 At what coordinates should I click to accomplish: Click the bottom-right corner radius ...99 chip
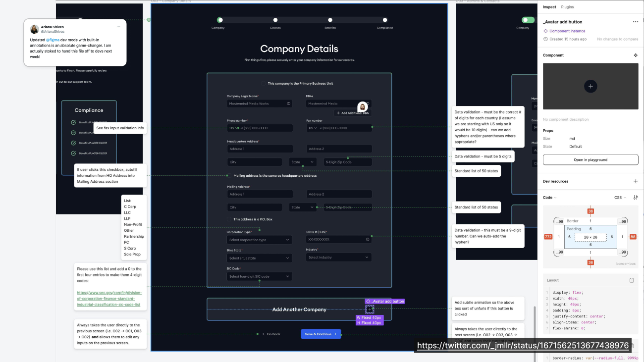[621, 253]
